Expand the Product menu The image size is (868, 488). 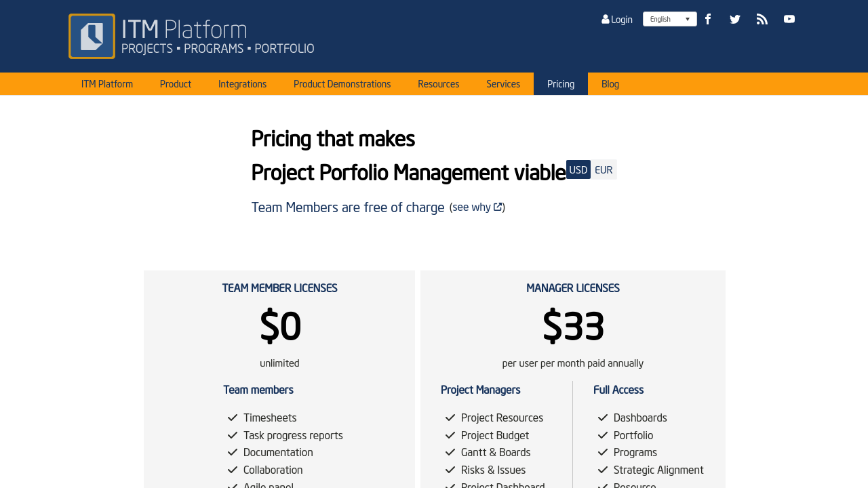click(x=176, y=84)
